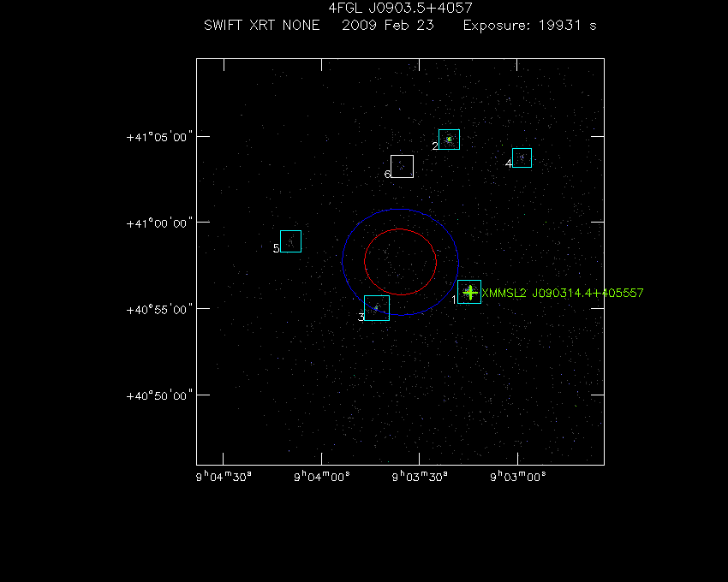Click the white box of source 6
The width and height of the screenshot is (728, 582).
402,166
